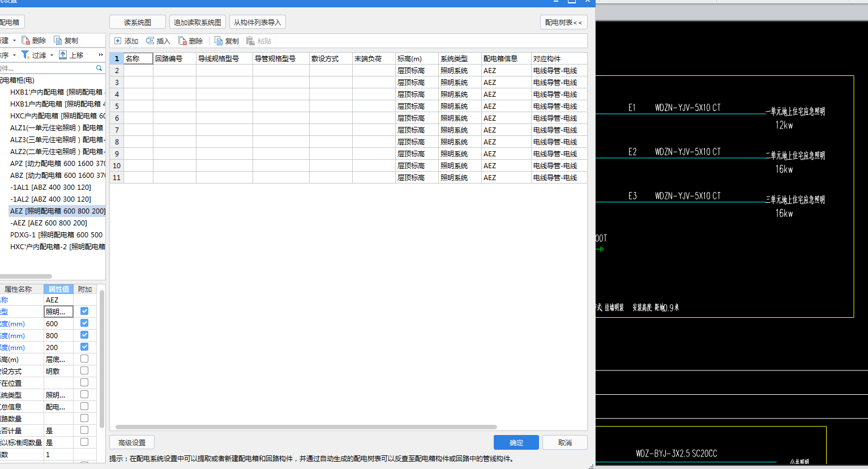Toggle checkbox for 200 thickness property
Image resolution: width=868 pixels, height=469 pixels.
pyautogui.click(x=84, y=347)
